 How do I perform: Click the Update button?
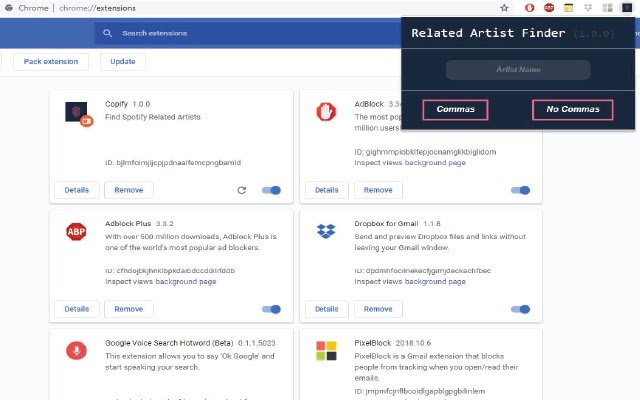pos(123,62)
